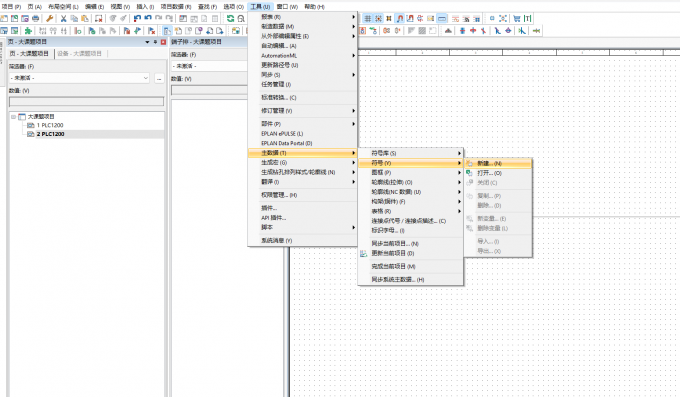The height and width of the screenshot is (397, 680).
Task: Click the open symbol icon beside 打开
Action: 469,173
